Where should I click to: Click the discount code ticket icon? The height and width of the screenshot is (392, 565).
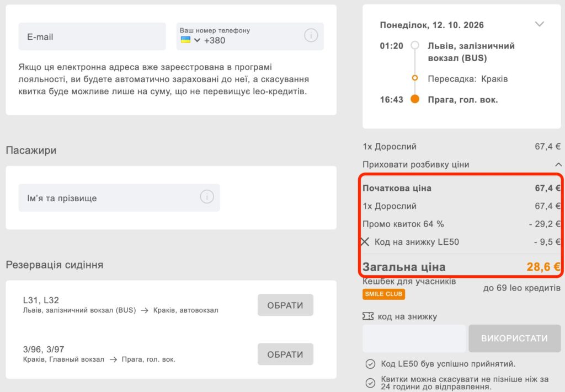coord(368,316)
